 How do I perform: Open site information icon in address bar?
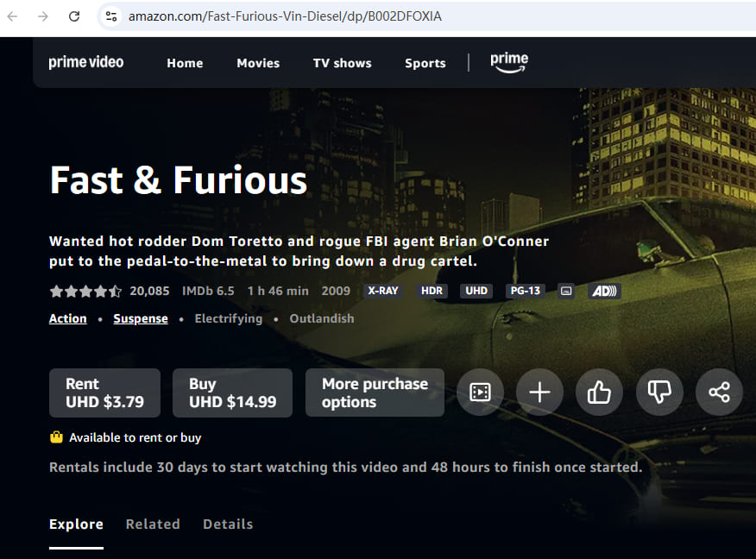pos(111,16)
